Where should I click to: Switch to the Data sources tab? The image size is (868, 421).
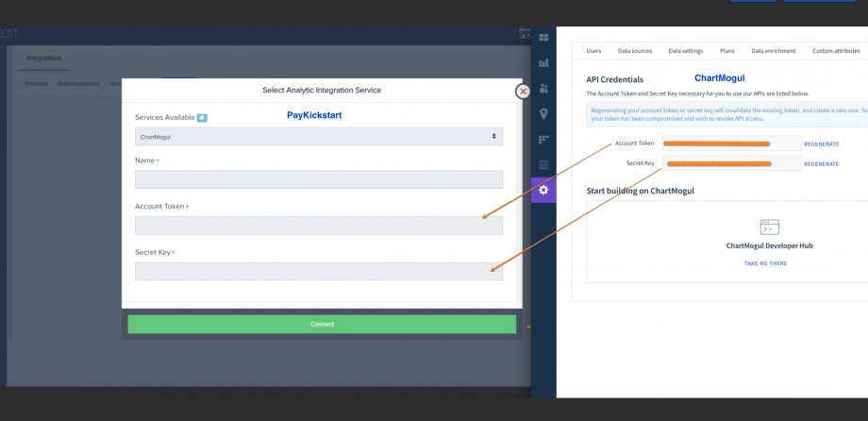[x=635, y=51]
